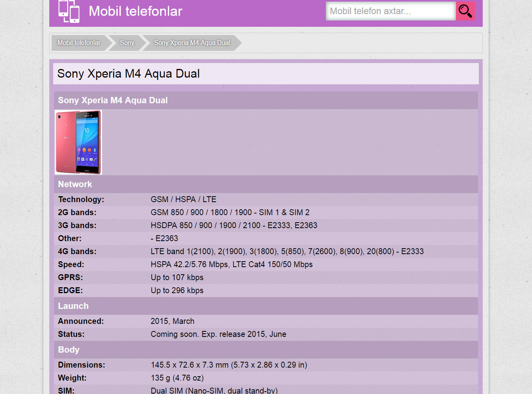Image resolution: width=532 pixels, height=394 pixels.
Task: Open the 'Mobil telefonlar' site title in header
Action: 135,11
